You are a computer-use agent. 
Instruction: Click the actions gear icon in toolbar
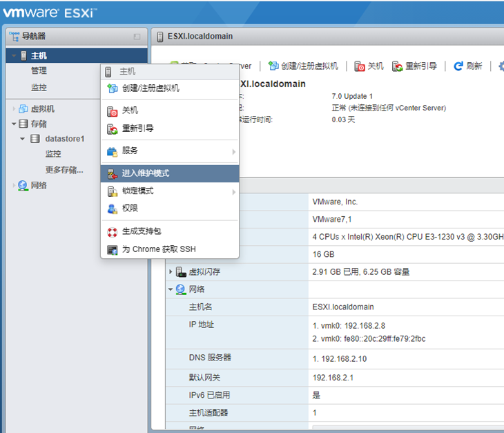pyautogui.click(x=501, y=66)
